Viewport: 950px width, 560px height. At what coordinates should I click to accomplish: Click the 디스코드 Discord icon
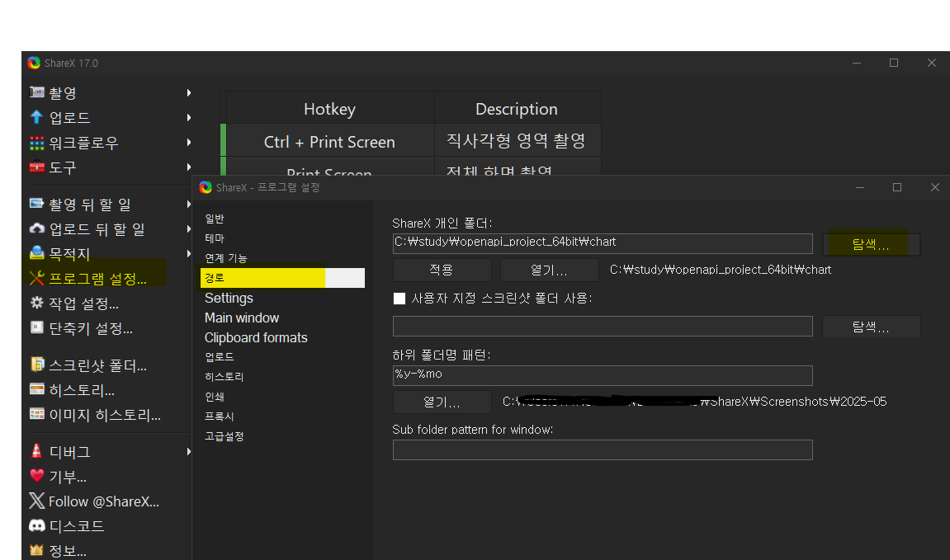click(x=37, y=525)
